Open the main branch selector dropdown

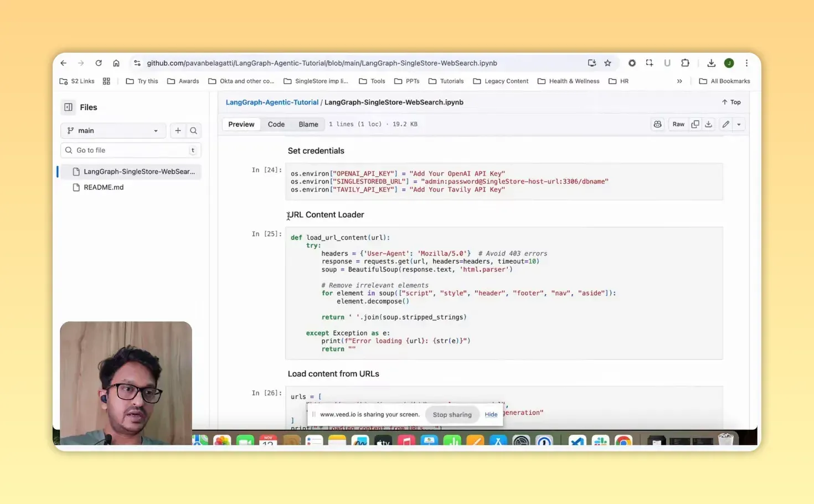(x=113, y=131)
